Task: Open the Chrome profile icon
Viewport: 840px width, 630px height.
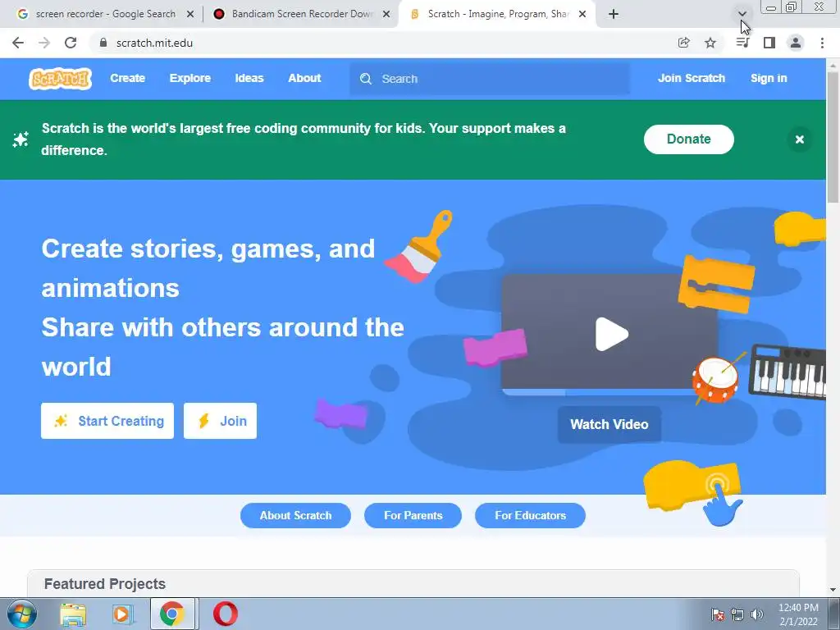Action: [796, 43]
